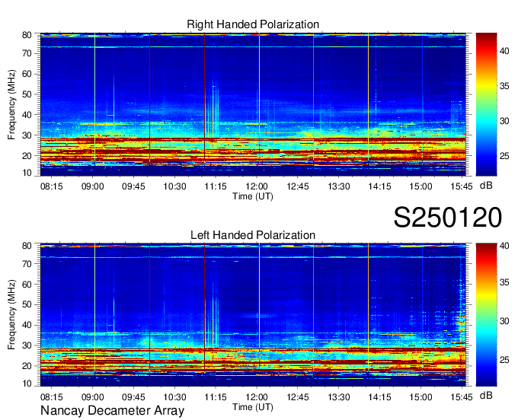Click the Right Handed Polarization spectrogram image
The width and height of the screenshot is (518, 420).
tap(253, 104)
